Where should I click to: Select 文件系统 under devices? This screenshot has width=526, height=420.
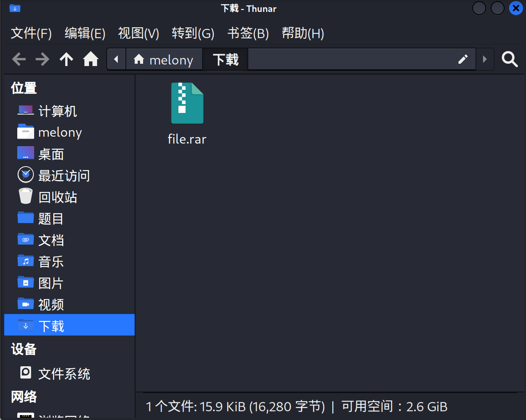pyautogui.click(x=64, y=374)
